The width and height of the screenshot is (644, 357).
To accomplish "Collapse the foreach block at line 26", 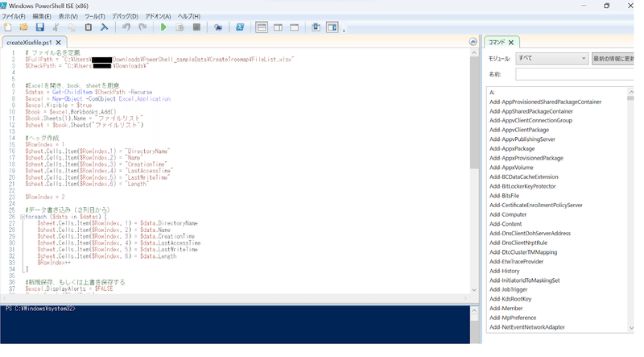I will pyautogui.click(x=23, y=217).
